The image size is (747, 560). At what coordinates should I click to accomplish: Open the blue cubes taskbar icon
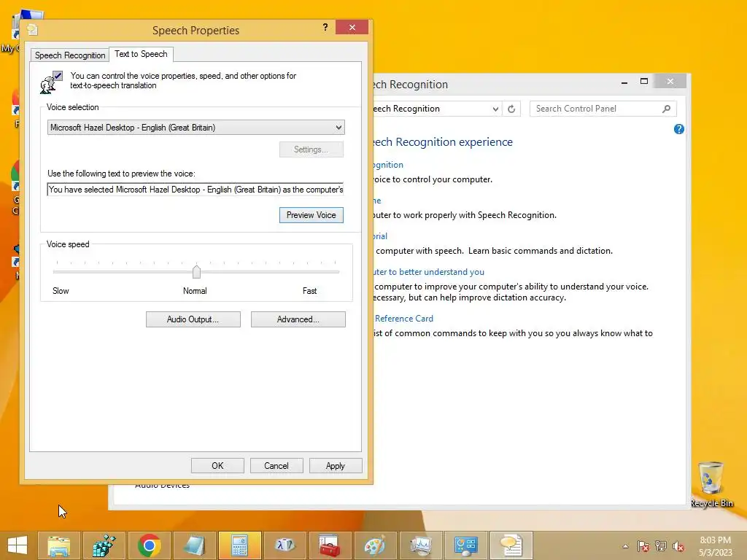pos(104,545)
